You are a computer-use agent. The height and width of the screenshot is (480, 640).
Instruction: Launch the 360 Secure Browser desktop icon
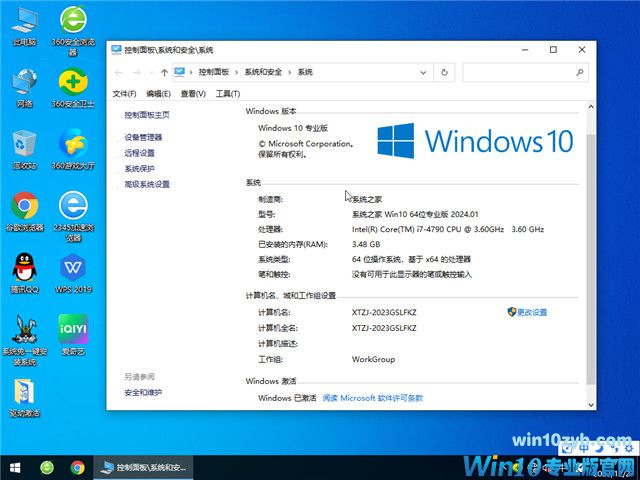[73, 31]
